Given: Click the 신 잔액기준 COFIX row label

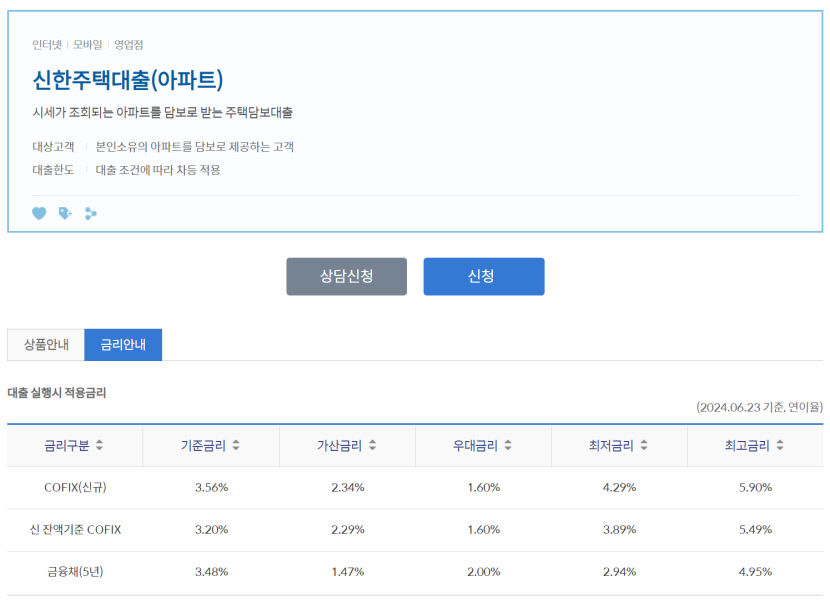Looking at the screenshot, I should tap(75, 529).
